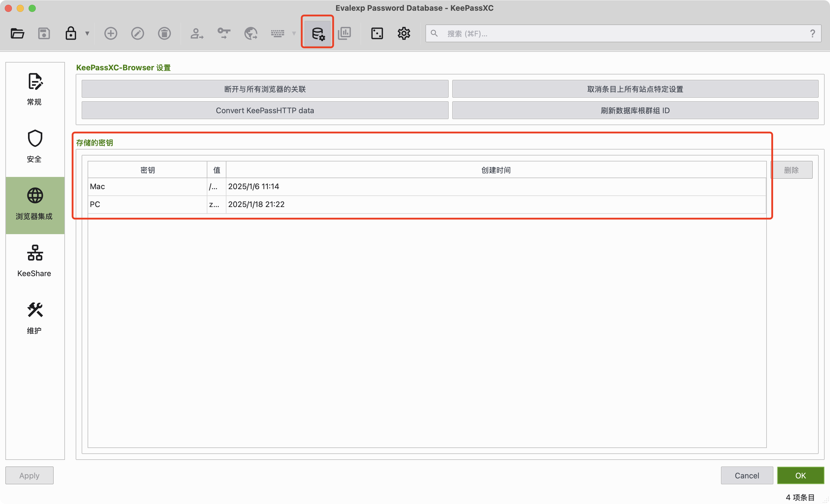Open the Password Generator dice icon
Image resolution: width=830 pixels, height=504 pixels.
(377, 33)
